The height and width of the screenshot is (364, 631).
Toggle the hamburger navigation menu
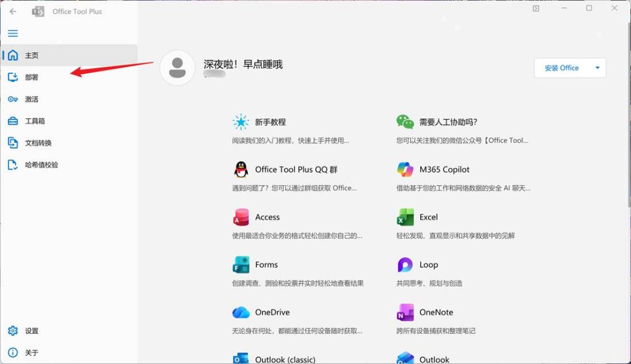coord(13,33)
